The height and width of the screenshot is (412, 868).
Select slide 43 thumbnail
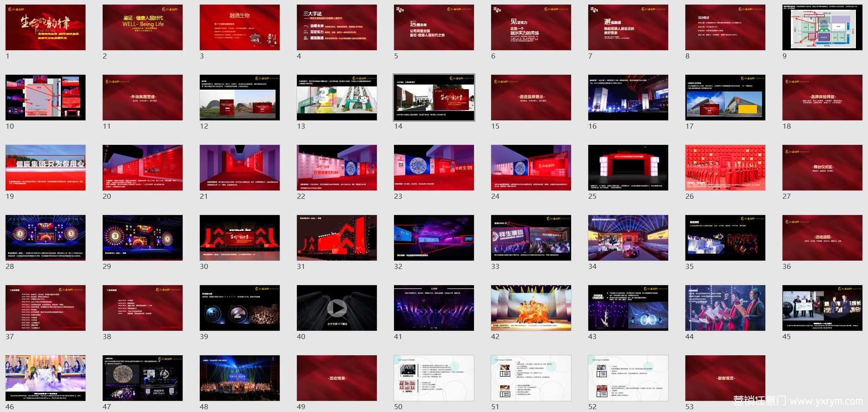(628, 308)
